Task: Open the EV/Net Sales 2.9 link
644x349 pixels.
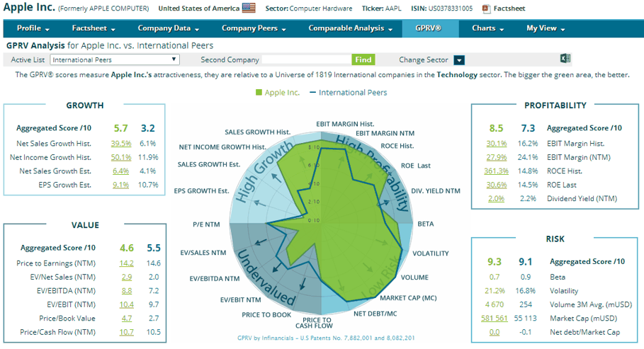Action: click(127, 278)
